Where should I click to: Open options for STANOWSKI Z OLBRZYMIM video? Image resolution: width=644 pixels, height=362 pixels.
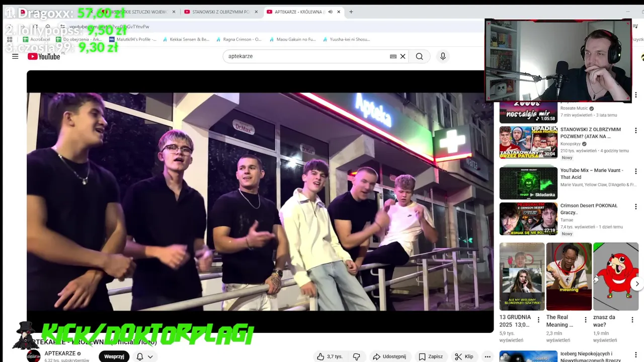[636, 130]
